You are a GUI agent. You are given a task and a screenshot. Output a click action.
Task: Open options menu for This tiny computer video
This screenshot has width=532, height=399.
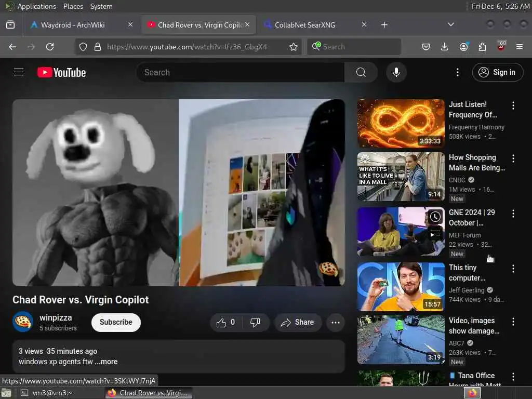click(513, 269)
